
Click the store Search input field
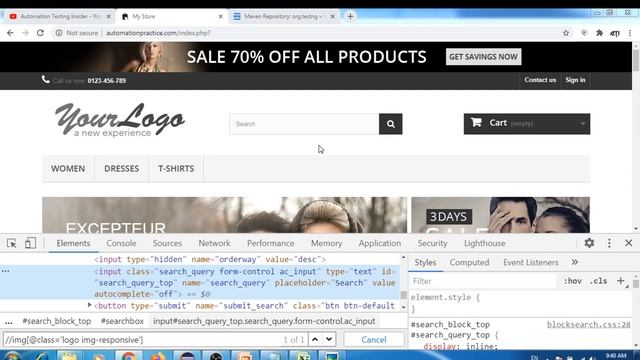coord(304,124)
